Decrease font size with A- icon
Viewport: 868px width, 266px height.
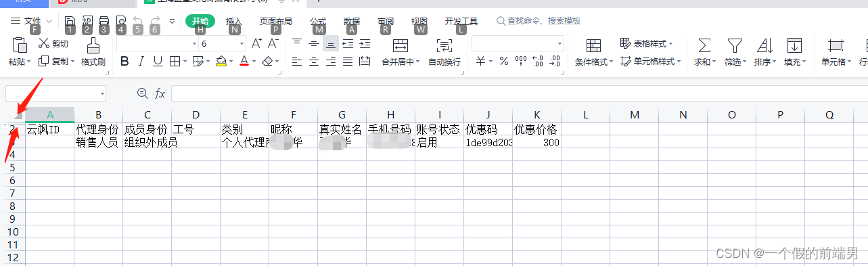[273, 43]
